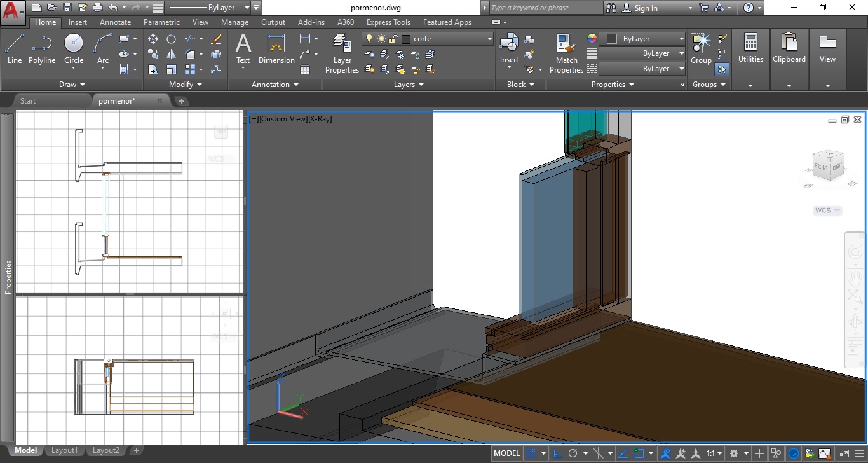Click the Plot (print) icon in quick access toolbar

pos(97,8)
